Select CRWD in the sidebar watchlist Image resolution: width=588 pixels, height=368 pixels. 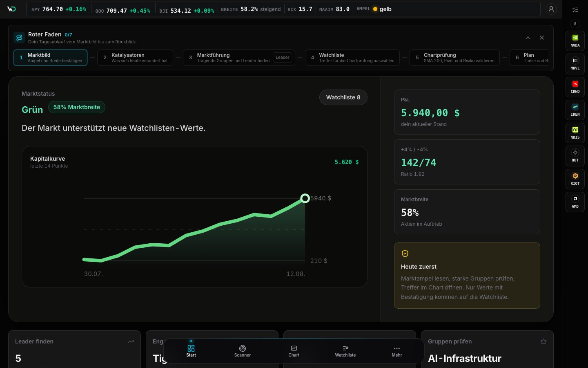(575, 87)
